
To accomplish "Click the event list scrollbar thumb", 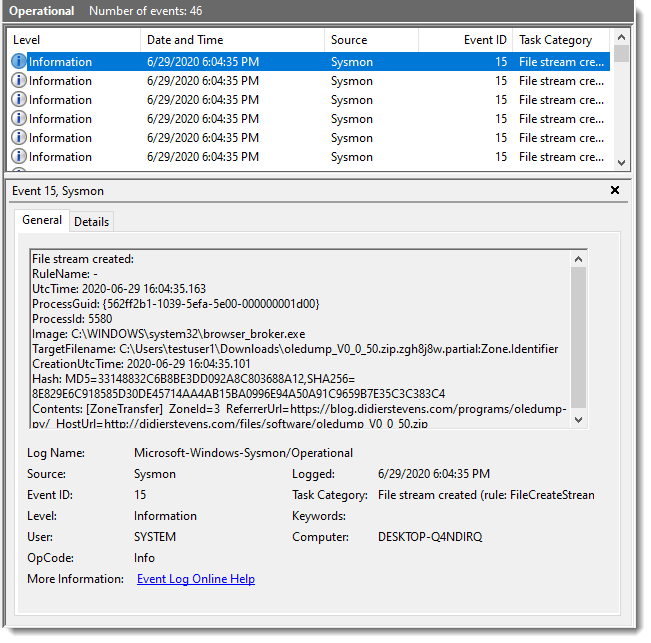I will (621, 53).
